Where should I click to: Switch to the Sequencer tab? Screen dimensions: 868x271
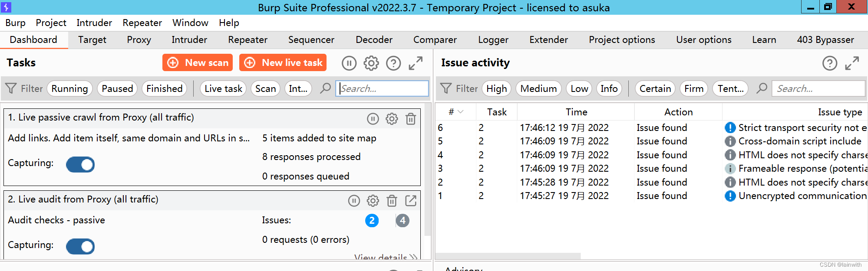point(311,40)
